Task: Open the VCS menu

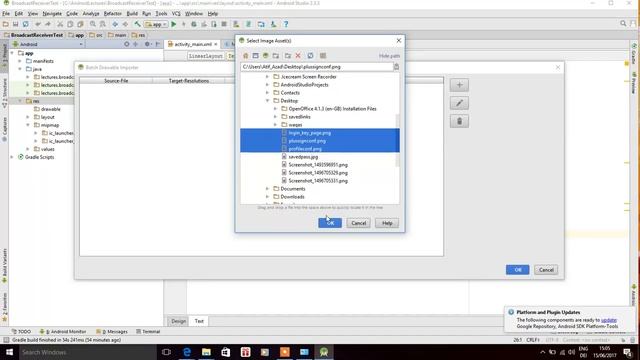Action: pos(176,13)
